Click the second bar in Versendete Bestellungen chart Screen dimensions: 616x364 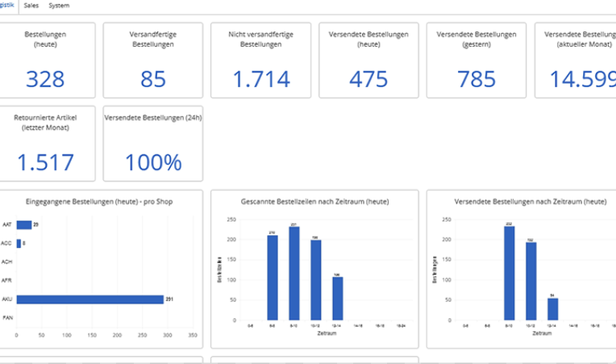(531, 281)
